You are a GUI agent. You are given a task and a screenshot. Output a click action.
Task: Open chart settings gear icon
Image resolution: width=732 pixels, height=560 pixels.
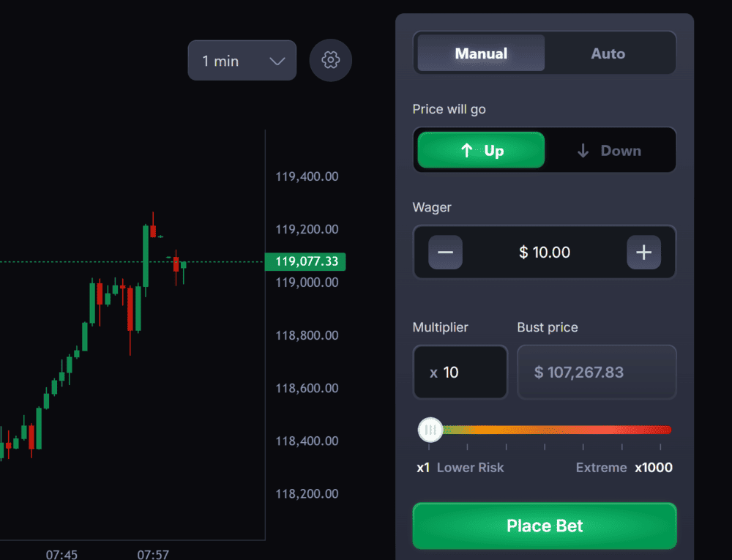[x=331, y=60]
